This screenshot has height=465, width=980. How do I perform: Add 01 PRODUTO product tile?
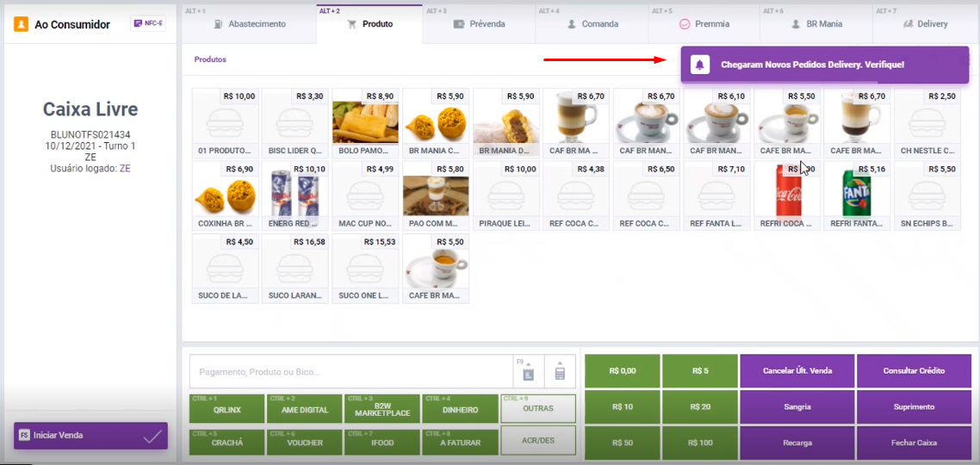225,122
